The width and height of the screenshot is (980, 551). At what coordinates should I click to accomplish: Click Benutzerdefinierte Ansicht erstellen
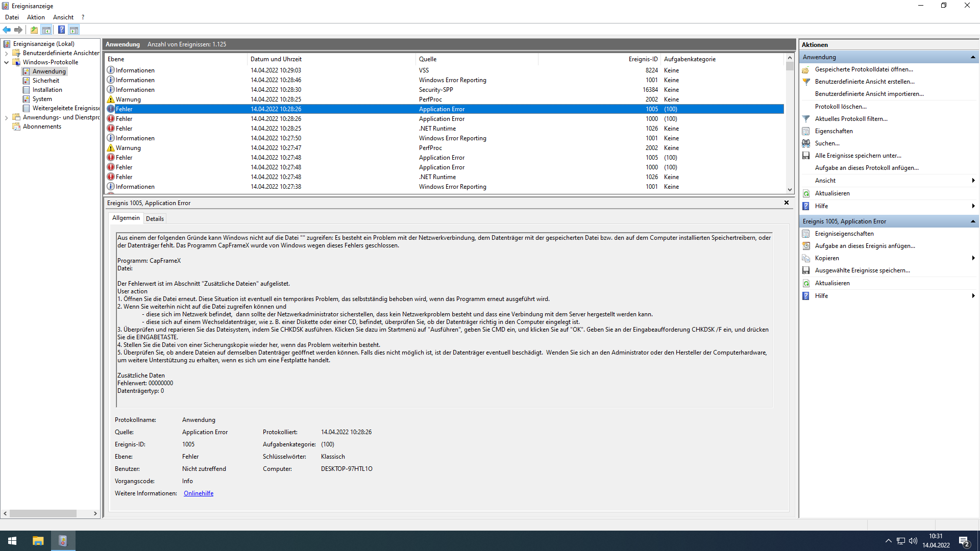click(865, 82)
